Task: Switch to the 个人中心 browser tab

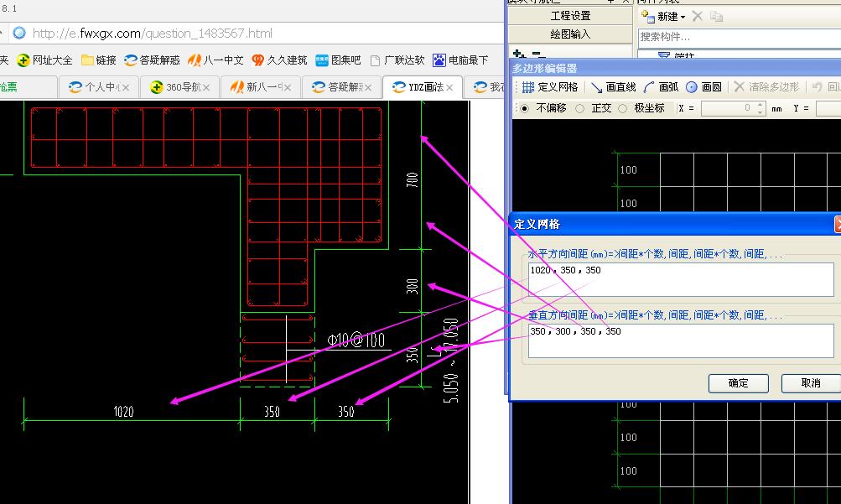Action: coord(99,87)
